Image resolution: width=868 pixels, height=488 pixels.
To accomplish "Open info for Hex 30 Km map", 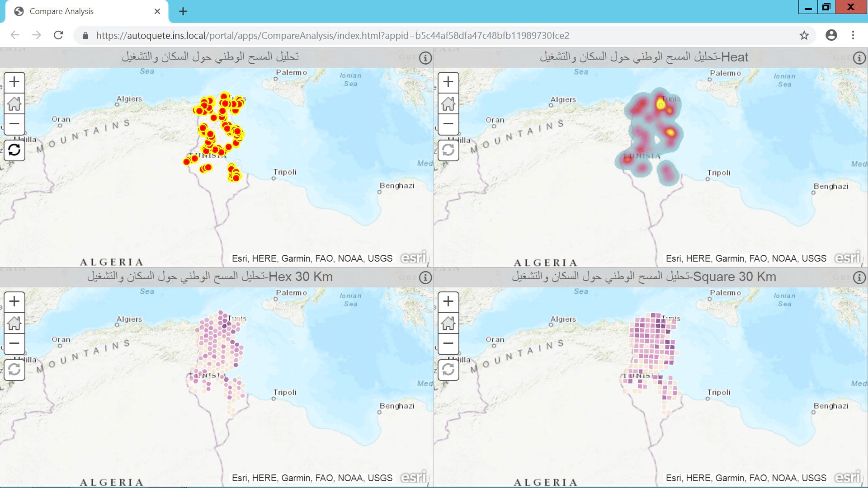I will click(x=425, y=277).
